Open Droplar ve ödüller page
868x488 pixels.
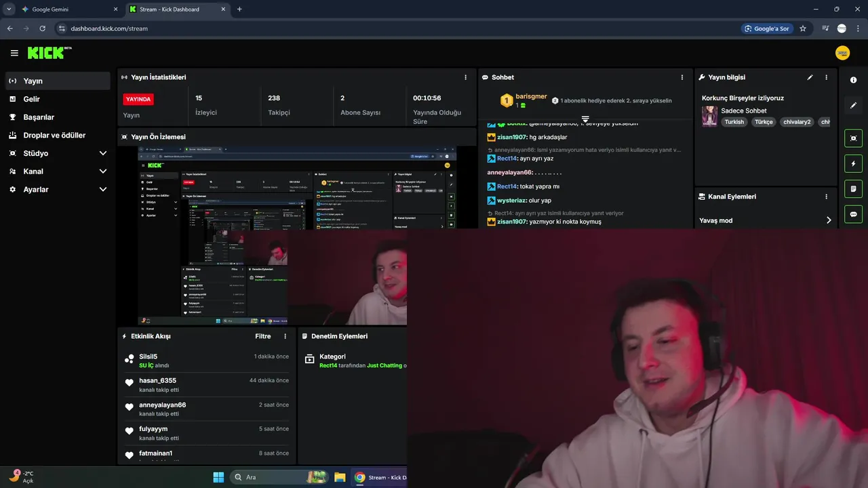58,135
